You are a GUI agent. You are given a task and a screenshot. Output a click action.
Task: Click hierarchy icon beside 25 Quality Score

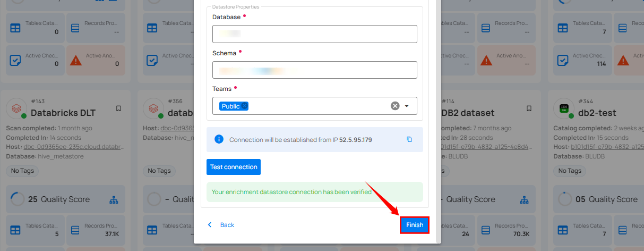coord(114,200)
